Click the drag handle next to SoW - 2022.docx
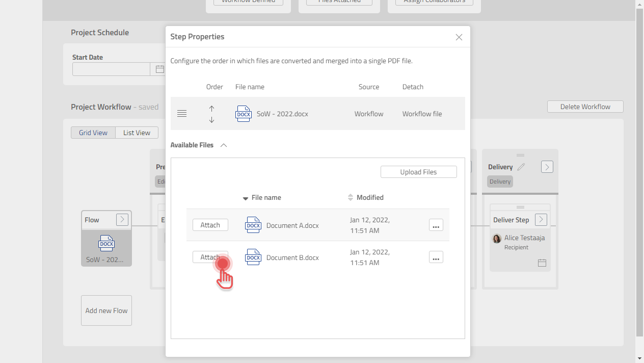 (182, 113)
